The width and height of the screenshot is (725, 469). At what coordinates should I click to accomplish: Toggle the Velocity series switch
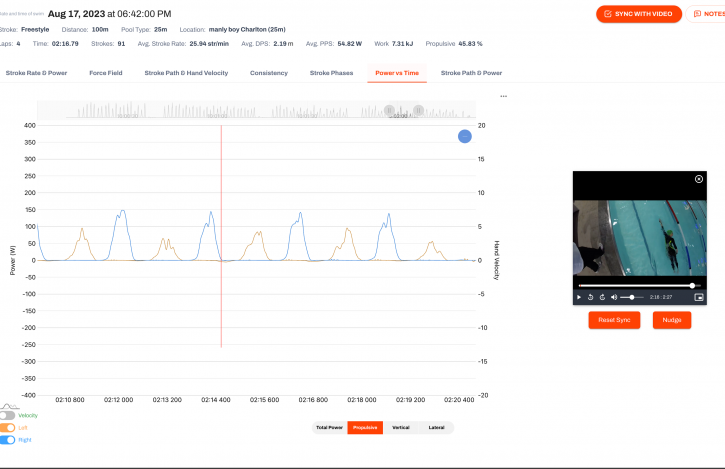[x=7, y=415]
